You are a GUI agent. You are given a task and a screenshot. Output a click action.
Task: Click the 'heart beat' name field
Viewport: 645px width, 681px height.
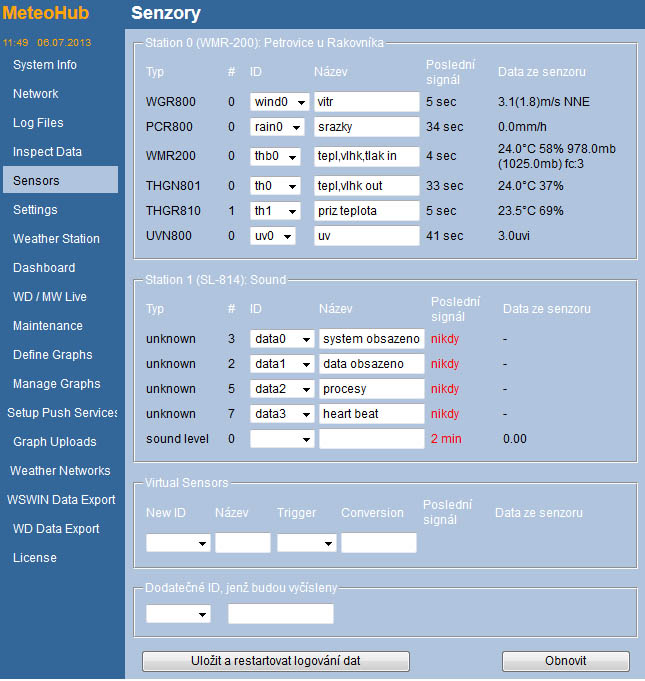click(372, 414)
